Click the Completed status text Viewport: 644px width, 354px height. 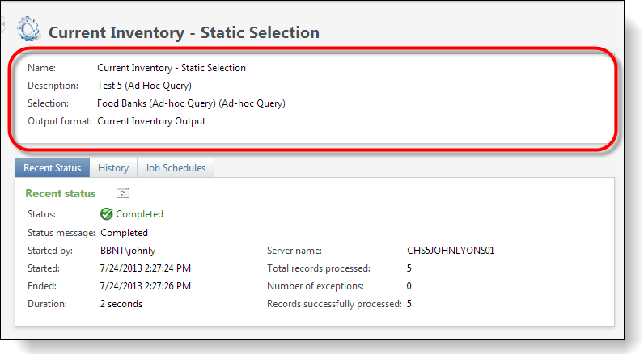tap(140, 214)
